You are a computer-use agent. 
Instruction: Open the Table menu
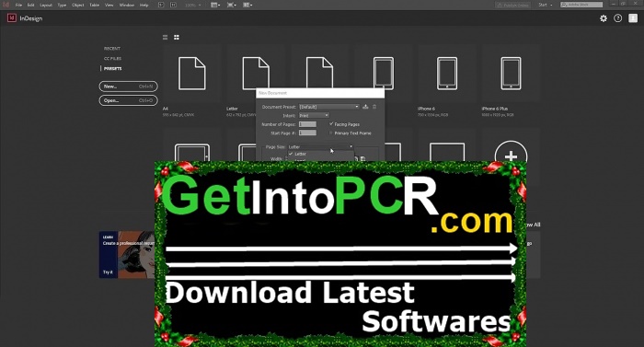click(x=95, y=5)
